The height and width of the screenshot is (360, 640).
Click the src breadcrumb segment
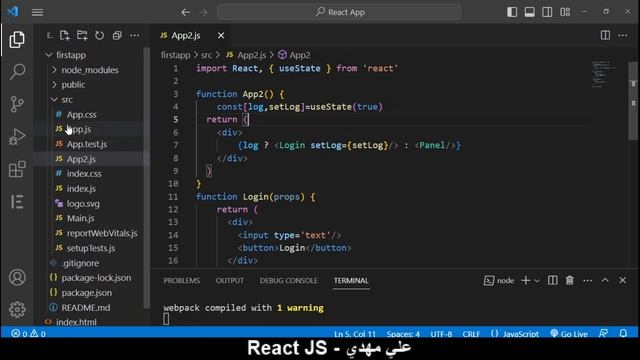(x=206, y=55)
